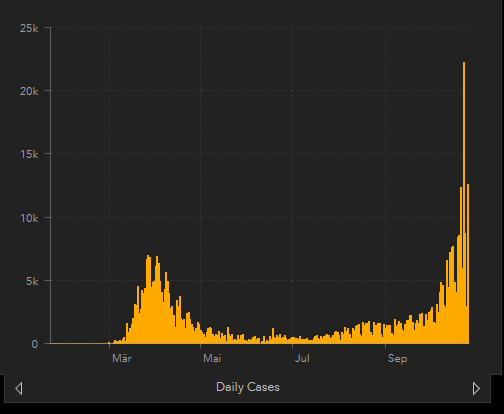The image size is (504, 414).
Task: Select the Mai x-axis label
Action: click(x=212, y=358)
